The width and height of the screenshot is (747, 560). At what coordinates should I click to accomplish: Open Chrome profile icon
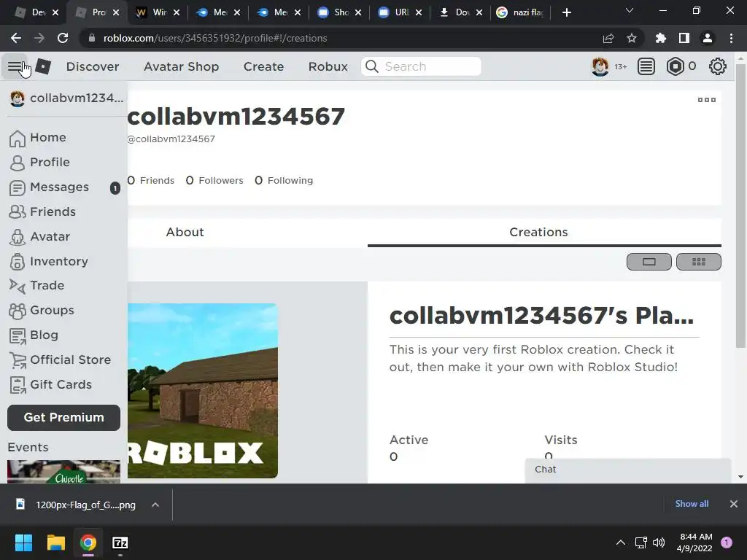(x=708, y=38)
